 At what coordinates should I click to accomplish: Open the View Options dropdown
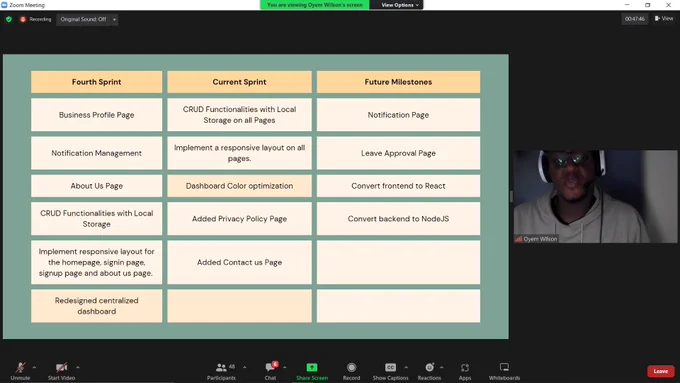(400, 5)
